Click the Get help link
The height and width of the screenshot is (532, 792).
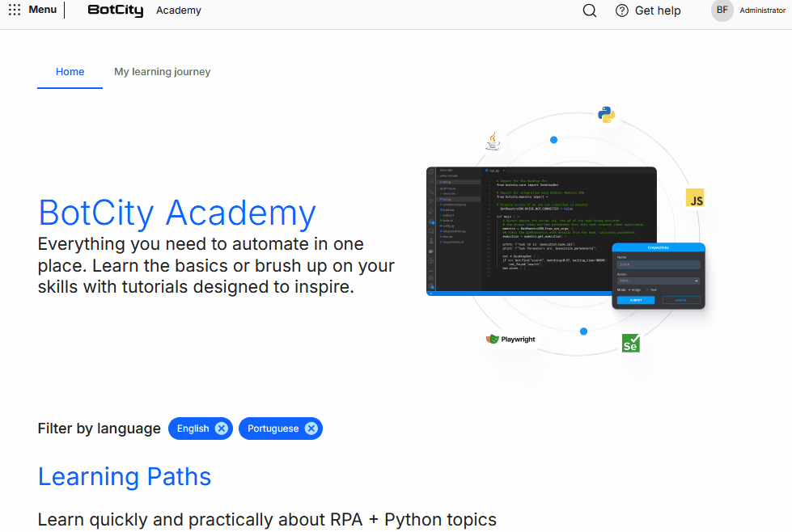pyautogui.click(x=657, y=11)
